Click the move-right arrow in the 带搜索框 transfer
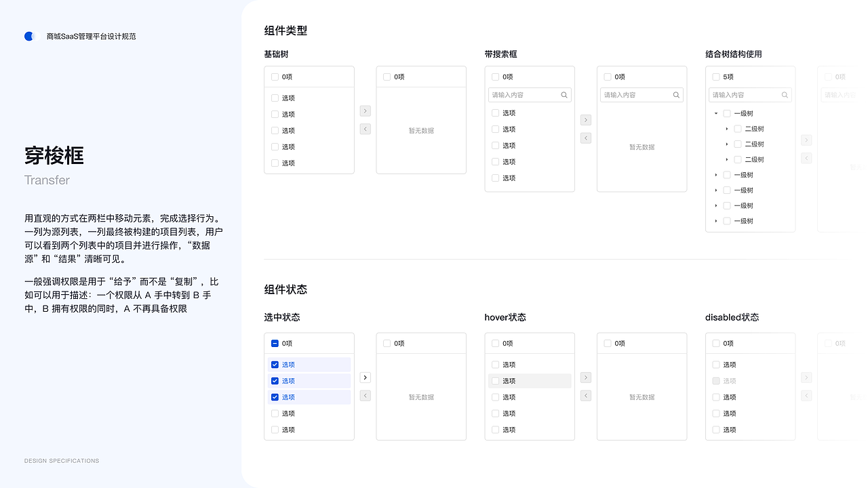This screenshot has width=868, height=488. (586, 120)
